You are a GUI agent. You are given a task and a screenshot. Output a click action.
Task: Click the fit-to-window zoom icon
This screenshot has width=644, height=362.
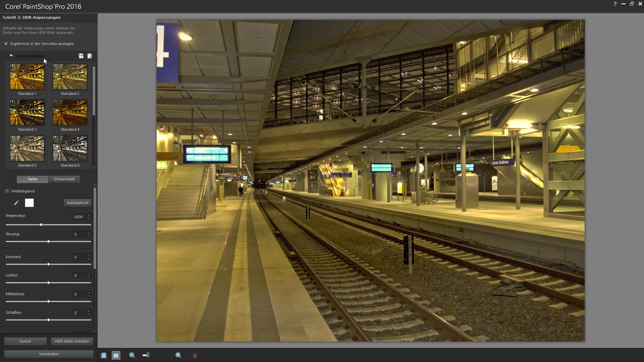pos(116,355)
